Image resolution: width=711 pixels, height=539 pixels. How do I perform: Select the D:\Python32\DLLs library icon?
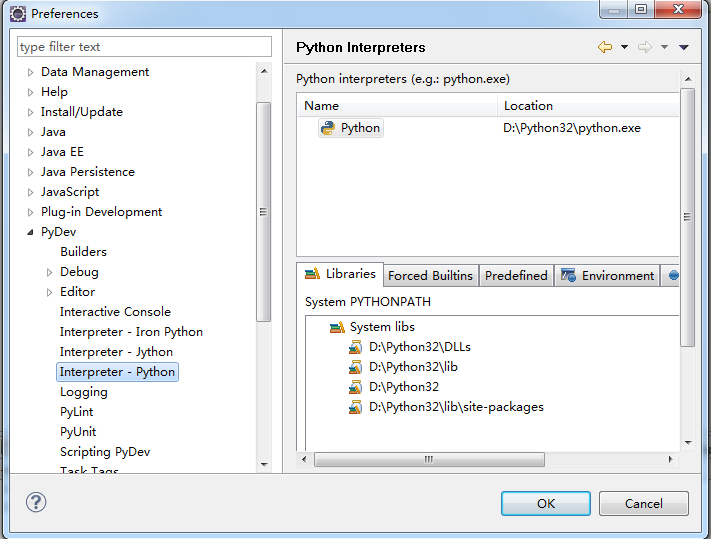click(x=355, y=347)
